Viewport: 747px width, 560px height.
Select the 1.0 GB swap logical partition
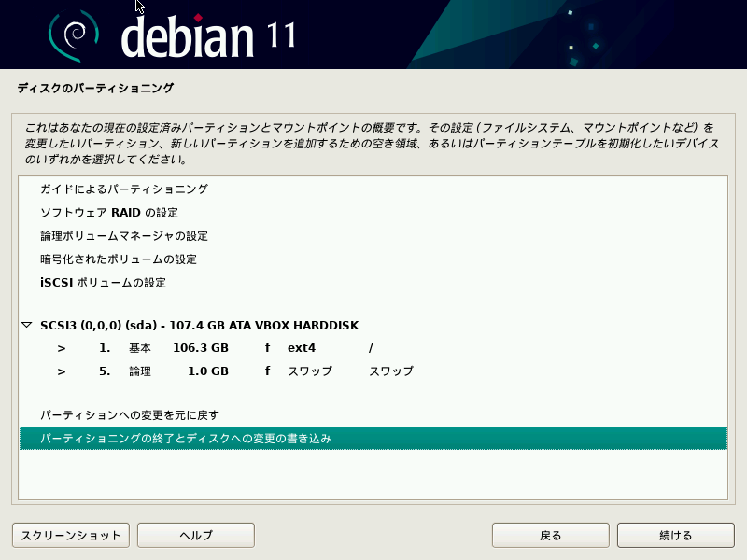pyautogui.click(x=373, y=371)
